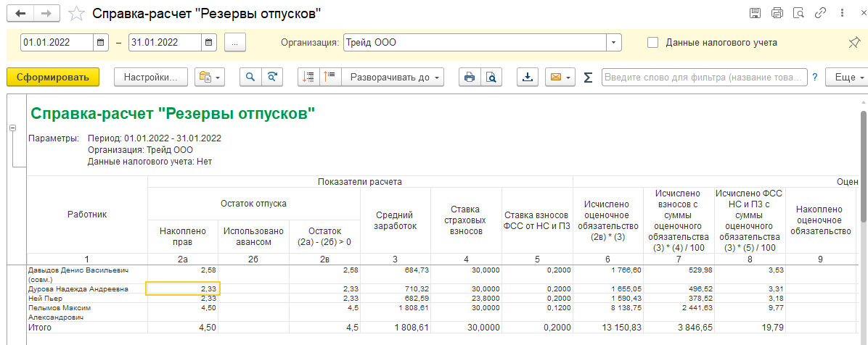This screenshot has height=345, width=868.
Task: Go forward with the right arrow button
Action: click(47, 13)
